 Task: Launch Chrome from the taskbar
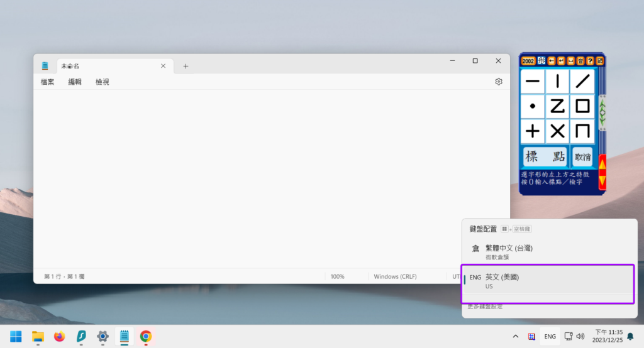pyautogui.click(x=146, y=337)
